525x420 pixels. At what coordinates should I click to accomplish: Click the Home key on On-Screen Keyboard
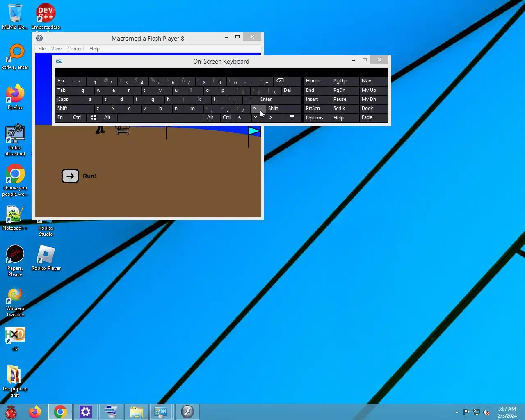(x=317, y=81)
